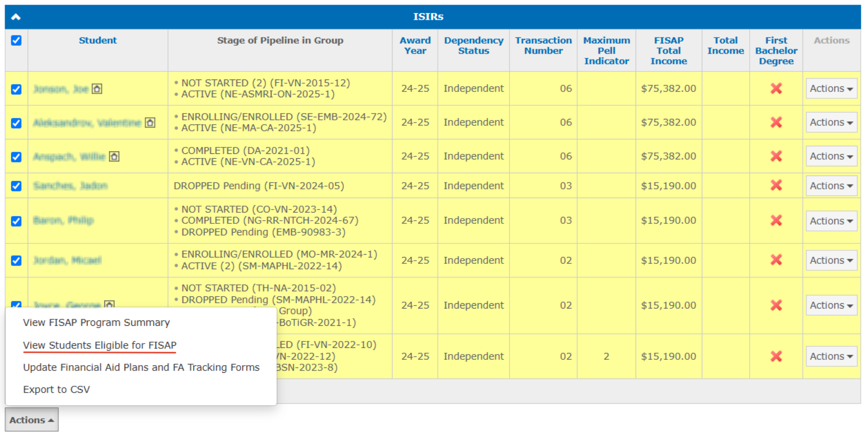Toggle the select-all checkbox in the header
Viewport: 868px width, 435px height.
point(16,41)
